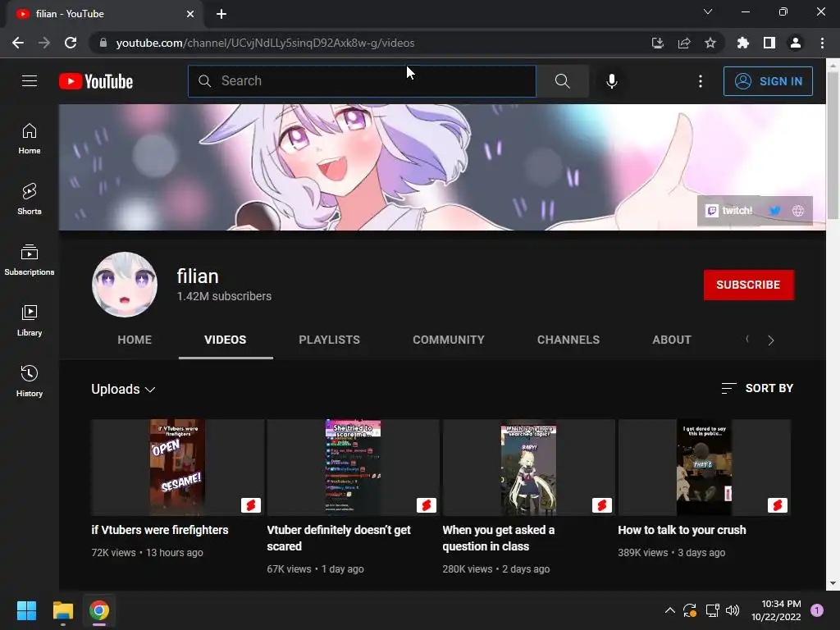Click the 'talk to your crush' thumbnail
This screenshot has width=840, height=630.
[x=704, y=467]
